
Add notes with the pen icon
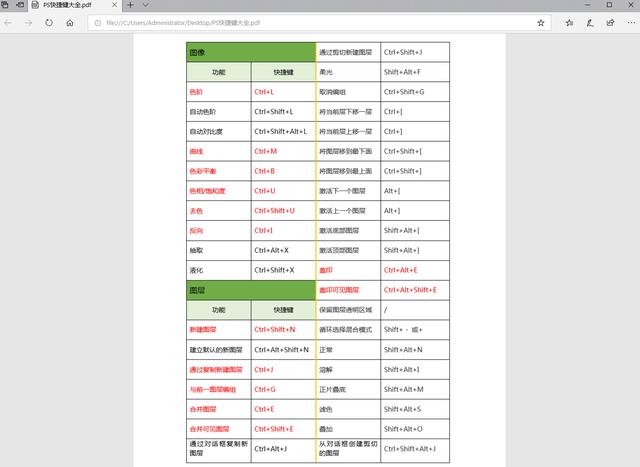click(x=590, y=23)
